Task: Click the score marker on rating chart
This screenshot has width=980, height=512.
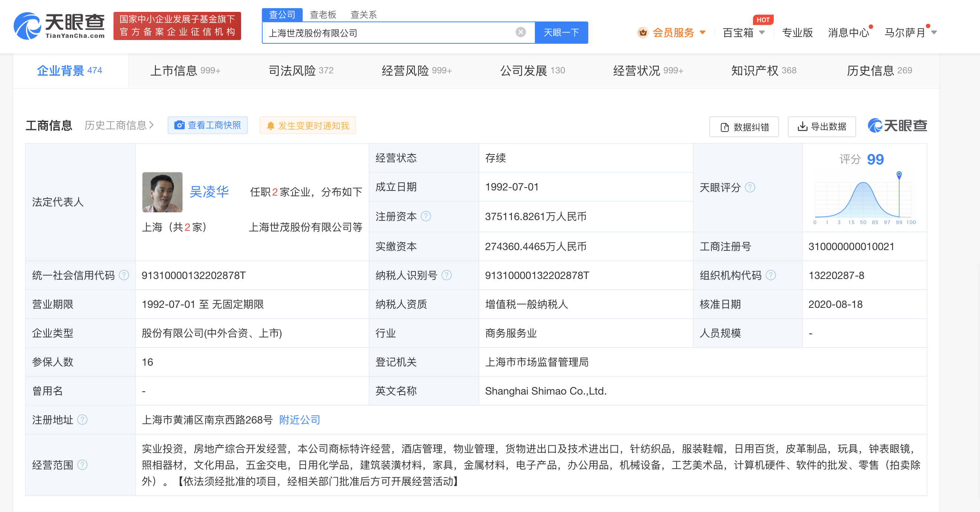Action: click(899, 175)
